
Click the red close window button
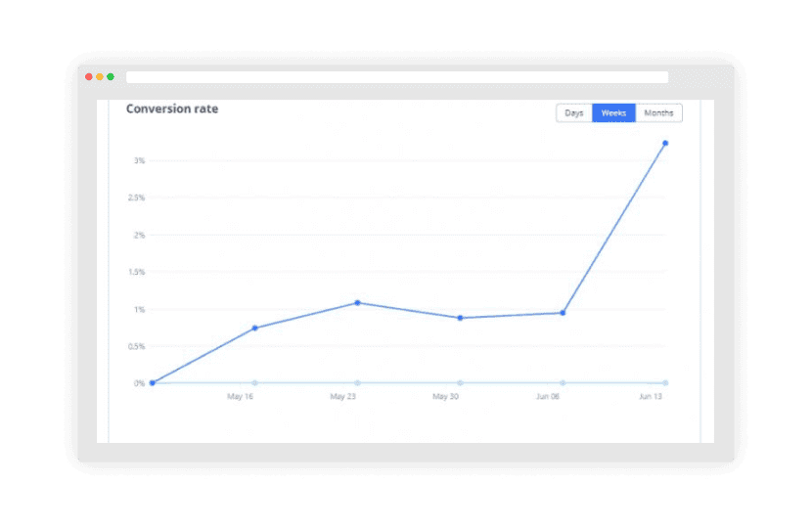(x=89, y=76)
